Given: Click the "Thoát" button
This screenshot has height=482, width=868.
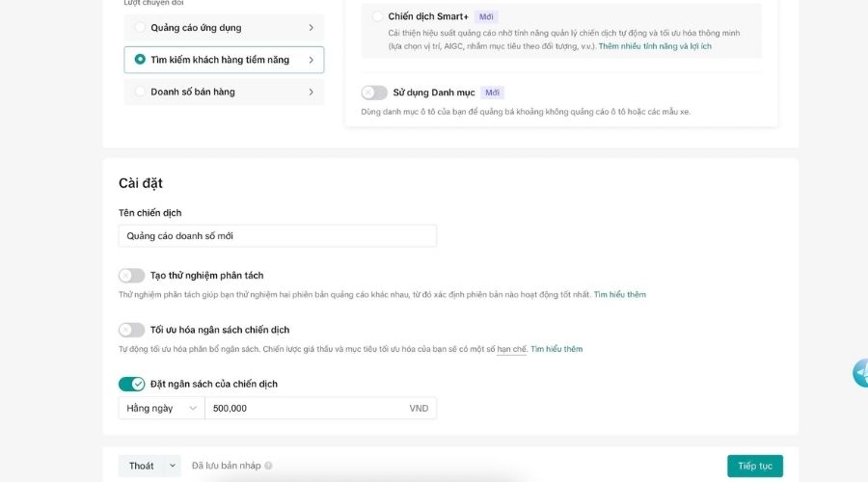Looking at the screenshot, I should (142, 466).
